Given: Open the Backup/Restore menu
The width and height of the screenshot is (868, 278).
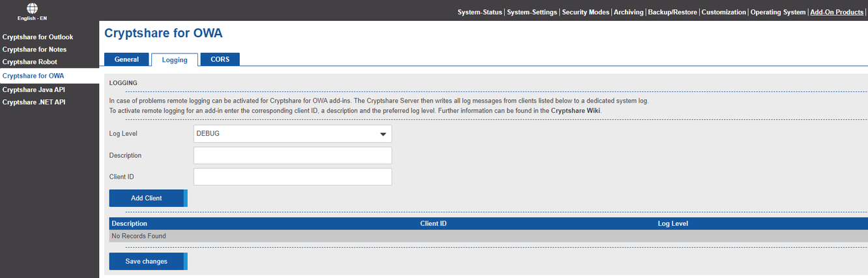Looking at the screenshot, I should tap(673, 12).
